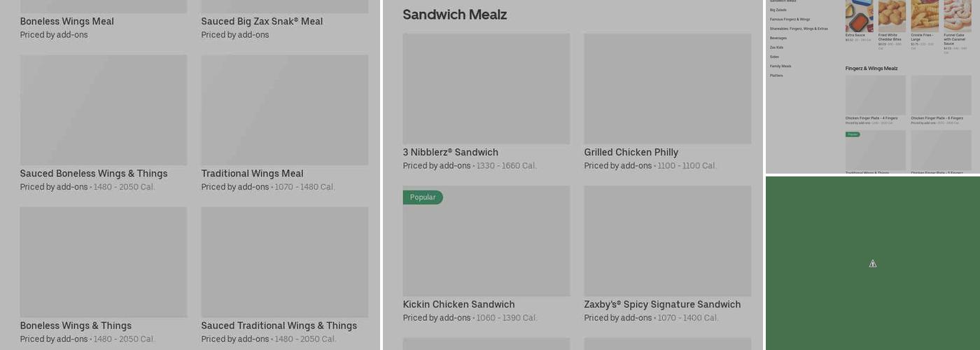The height and width of the screenshot is (350, 980).
Task: Select Shareables: Fingerz, Wings & Extras category
Action: tap(799, 29)
